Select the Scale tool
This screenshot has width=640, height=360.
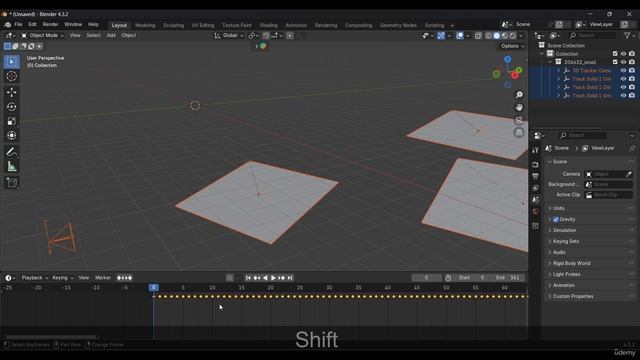[x=11, y=121]
